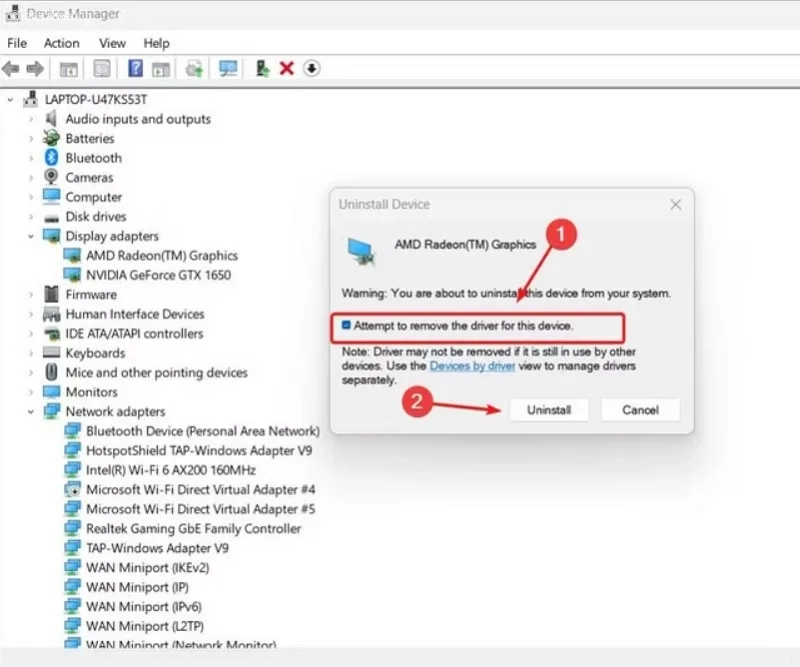Expand the Human Interface Devices arrow

31,314
